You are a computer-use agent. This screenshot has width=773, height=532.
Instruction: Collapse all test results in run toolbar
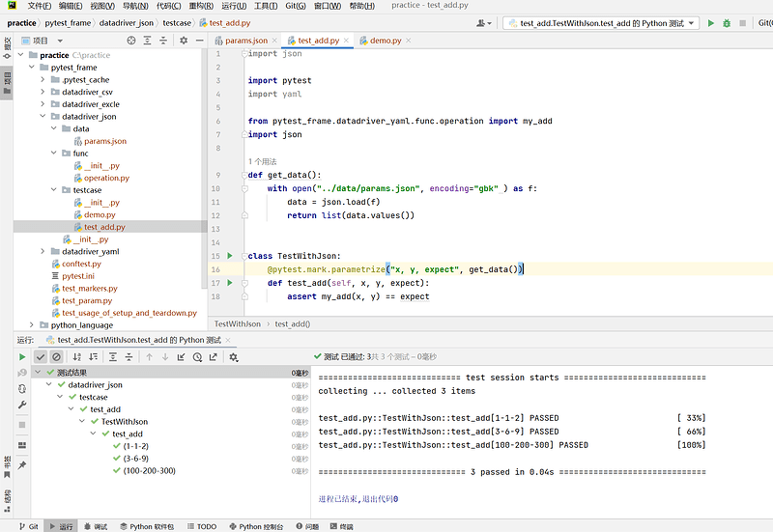point(129,356)
